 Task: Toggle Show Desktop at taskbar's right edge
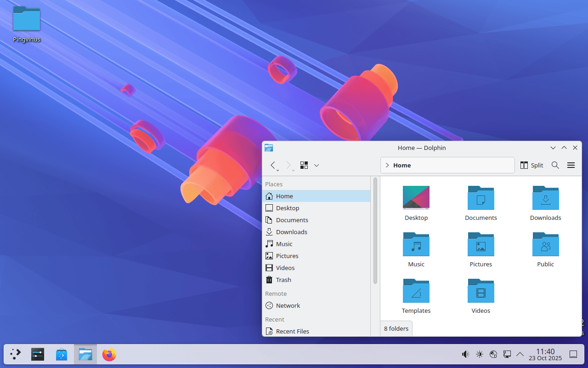(x=573, y=354)
